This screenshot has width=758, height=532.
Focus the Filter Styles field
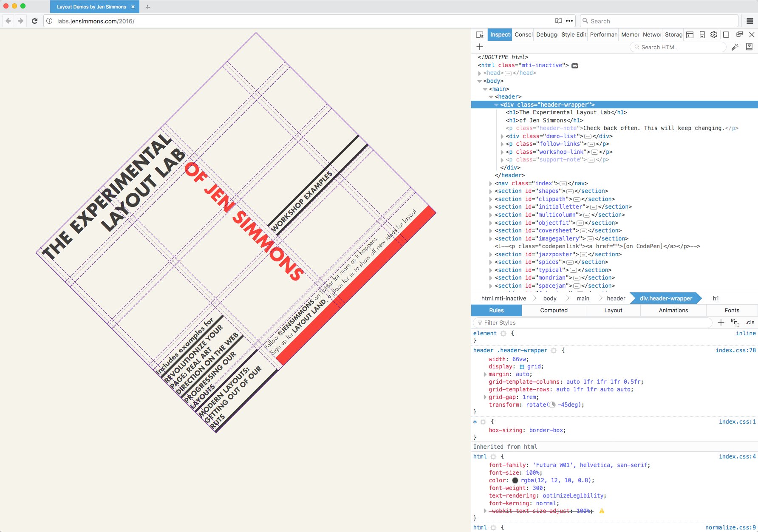[593, 323]
